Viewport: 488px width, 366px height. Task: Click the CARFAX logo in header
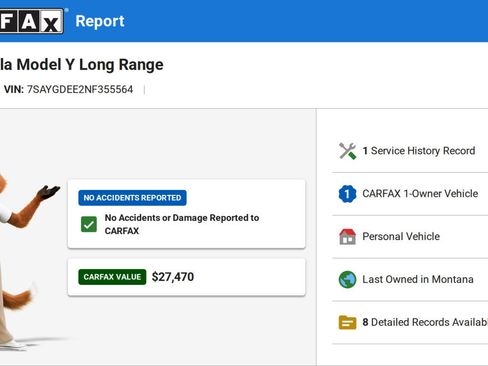[x=32, y=21]
